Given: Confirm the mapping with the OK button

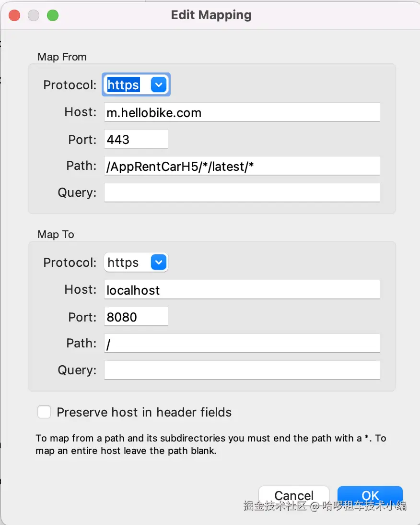Looking at the screenshot, I should (370, 496).
